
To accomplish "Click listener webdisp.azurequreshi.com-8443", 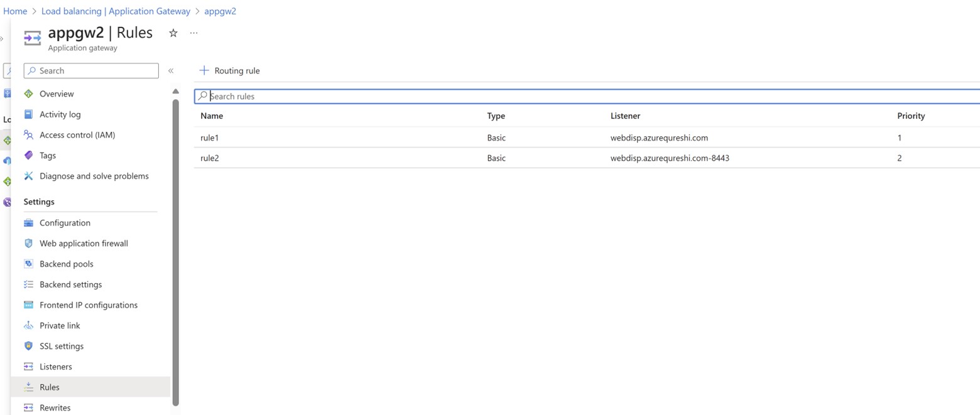I will pos(670,158).
